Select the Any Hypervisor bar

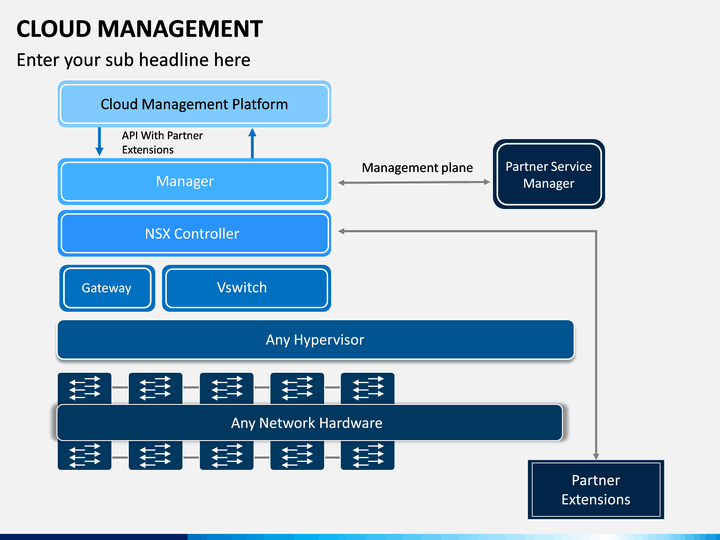[x=315, y=340]
